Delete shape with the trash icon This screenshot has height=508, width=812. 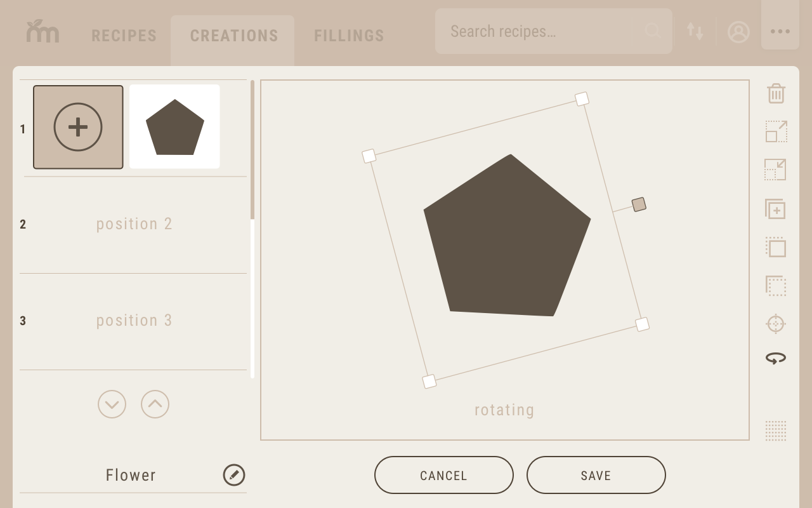[776, 93]
